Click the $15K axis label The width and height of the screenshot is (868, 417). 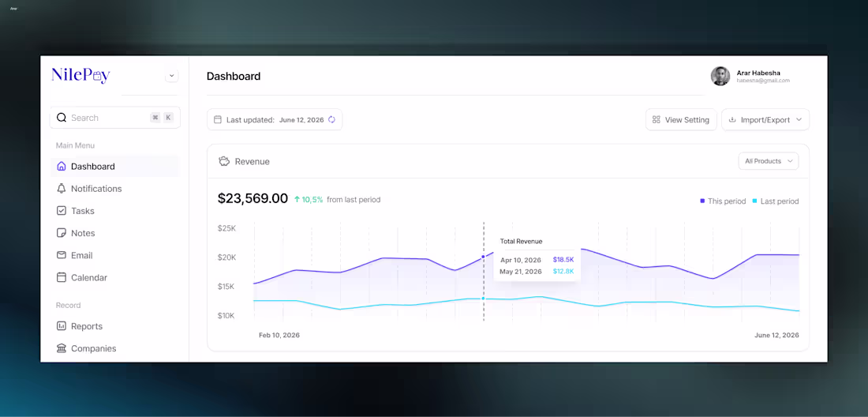click(x=227, y=287)
